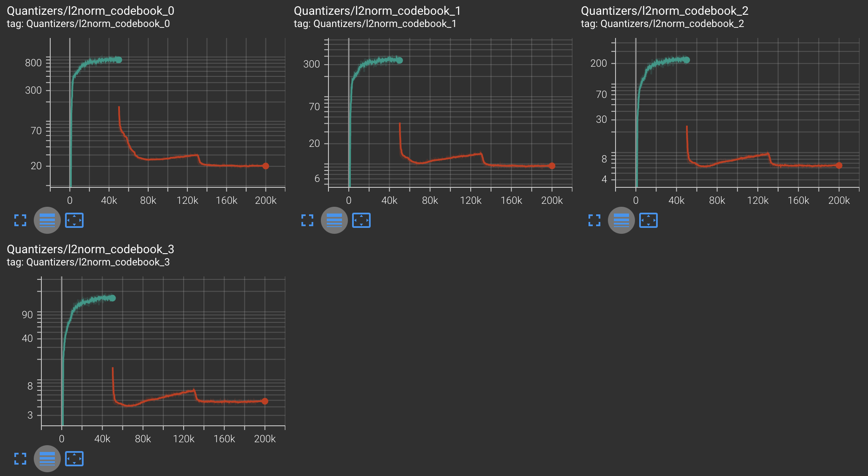
Task: Click the green endpoint on the codebook_0 curve
Action: click(119, 60)
